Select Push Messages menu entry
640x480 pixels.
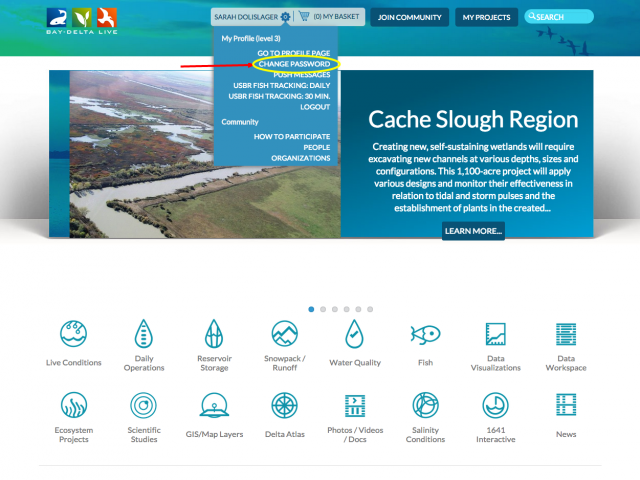[302, 75]
